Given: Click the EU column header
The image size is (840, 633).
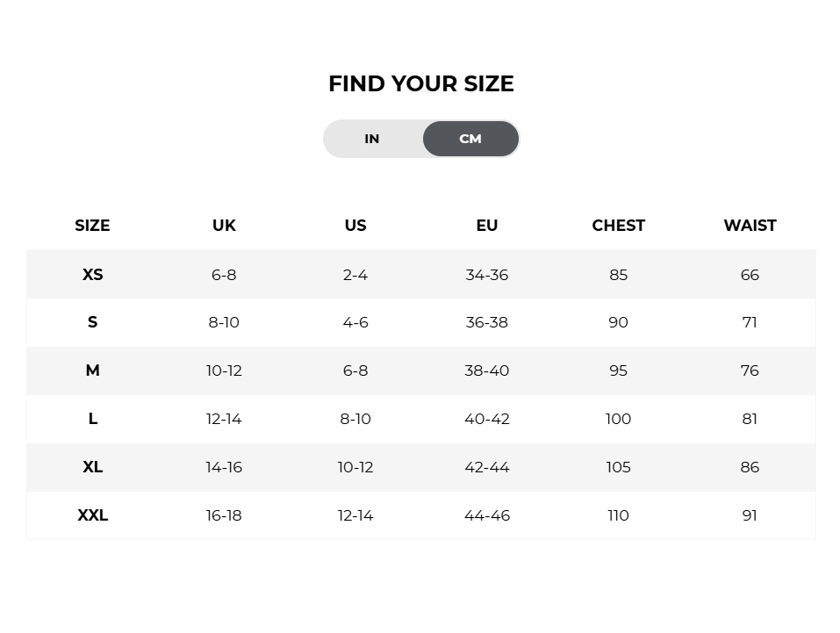Looking at the screenshot, I should (487, 226).
